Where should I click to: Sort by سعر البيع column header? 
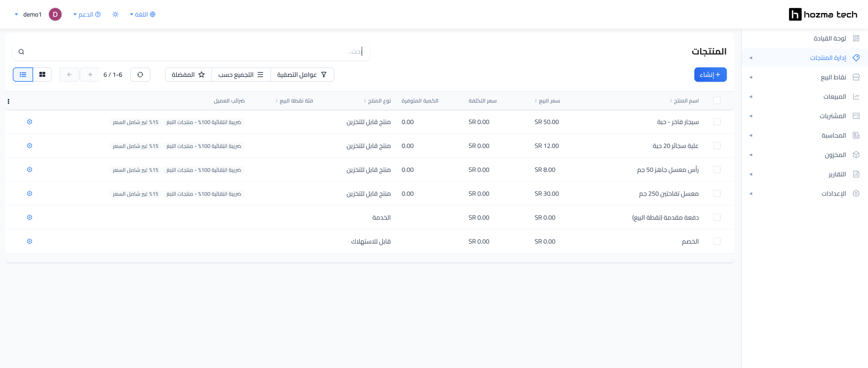point(547,101)
